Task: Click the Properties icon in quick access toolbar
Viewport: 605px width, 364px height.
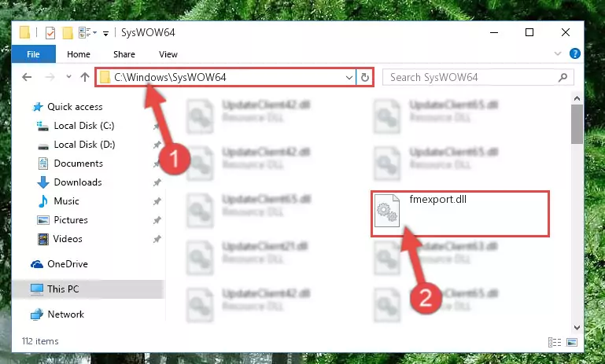Action: 50,33
